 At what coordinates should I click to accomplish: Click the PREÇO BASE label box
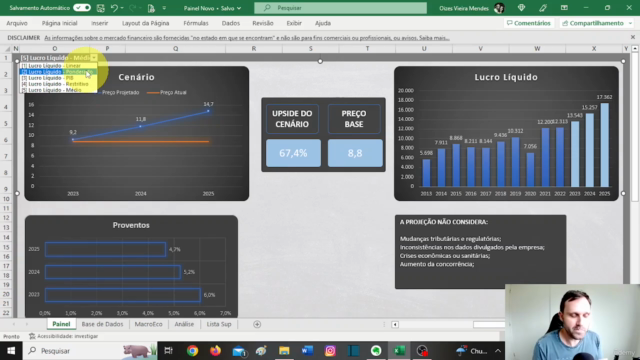354,119
